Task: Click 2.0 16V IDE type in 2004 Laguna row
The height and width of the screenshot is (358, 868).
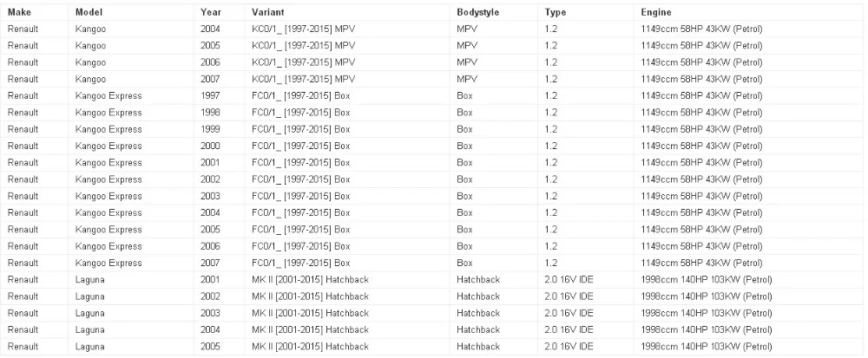Action: 569,330
